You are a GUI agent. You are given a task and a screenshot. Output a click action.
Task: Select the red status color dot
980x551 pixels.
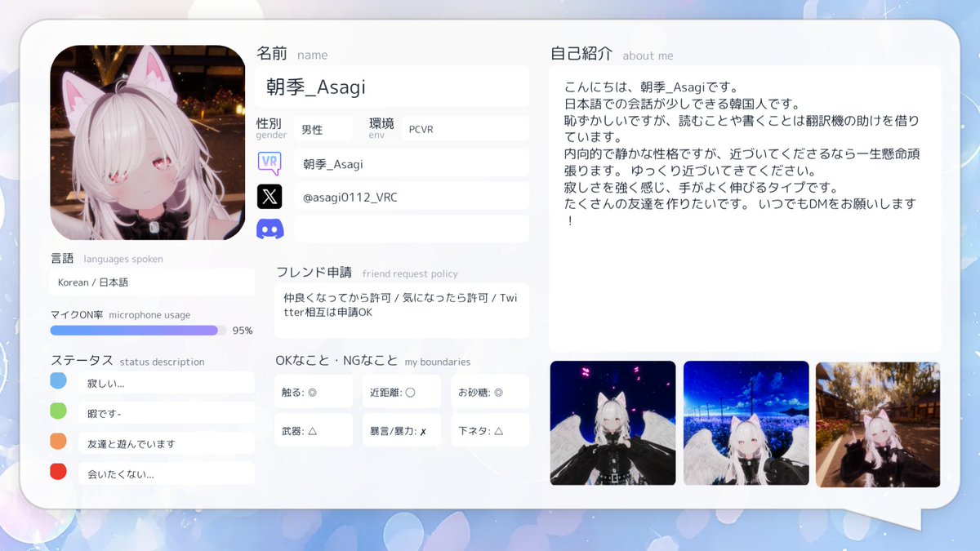pyautogui.click(x=58, y=472)
